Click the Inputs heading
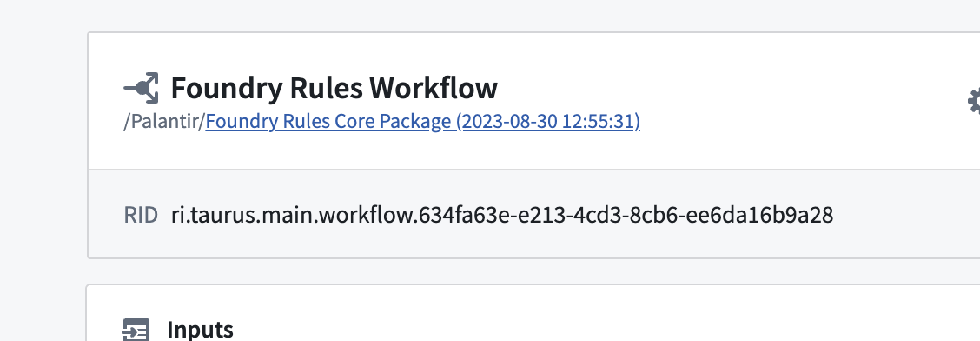This screenshot has width=980, height=341. point(200,330)
